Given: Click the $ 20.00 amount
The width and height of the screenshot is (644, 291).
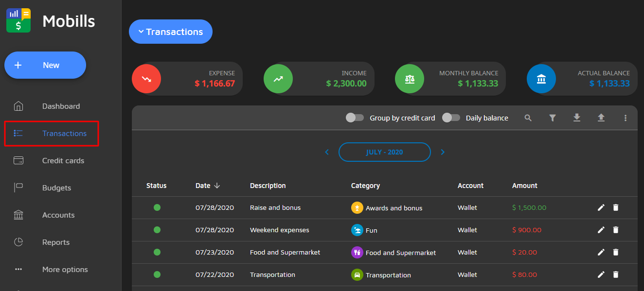Looking at the screenshot, I should click(x=525, y=252).
